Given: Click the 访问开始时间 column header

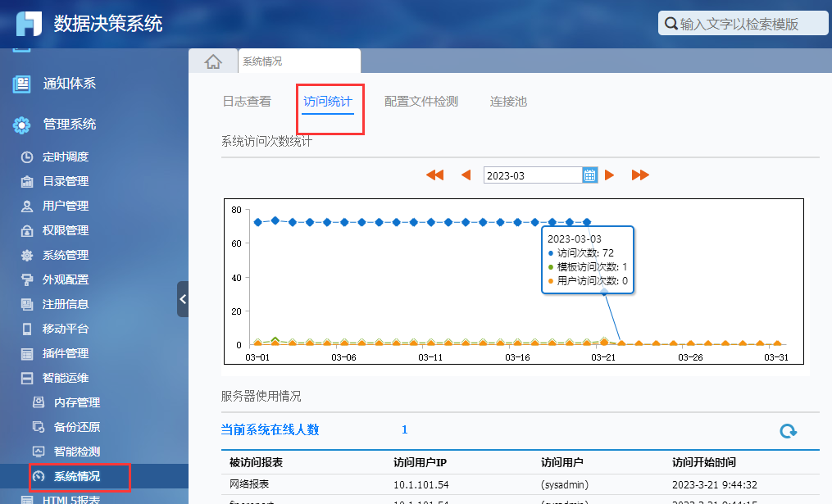Looking at the screenshot, I should click(x=704, y=463).
